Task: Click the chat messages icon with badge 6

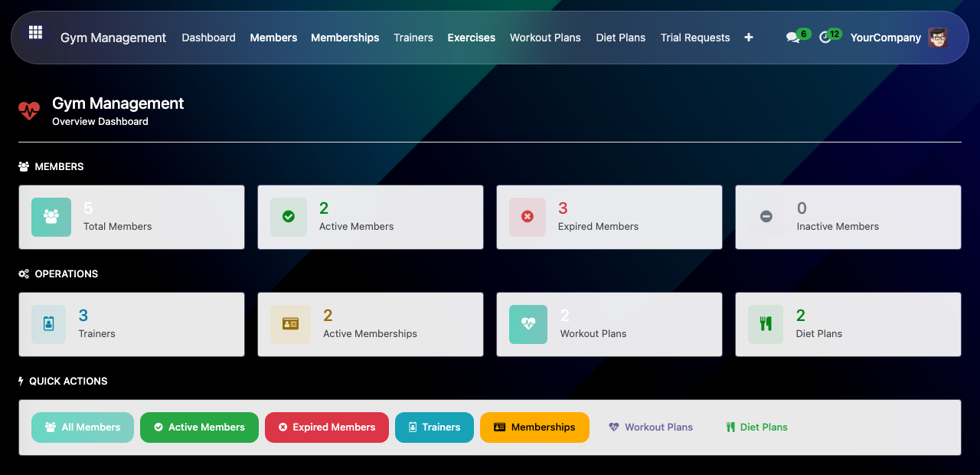Action: pos(792,38)
